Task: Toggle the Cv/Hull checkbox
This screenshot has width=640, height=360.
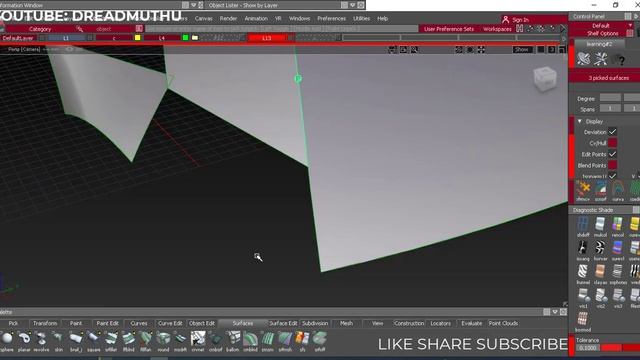Action: point(612,143)
